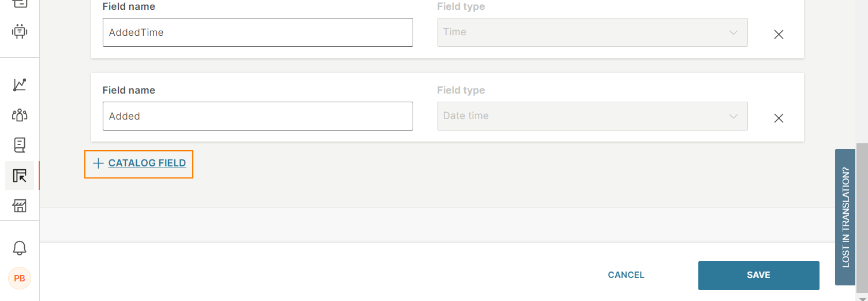868x301 pixels.
Task: Open notifications bell icon
Action: tap(20, 248)
